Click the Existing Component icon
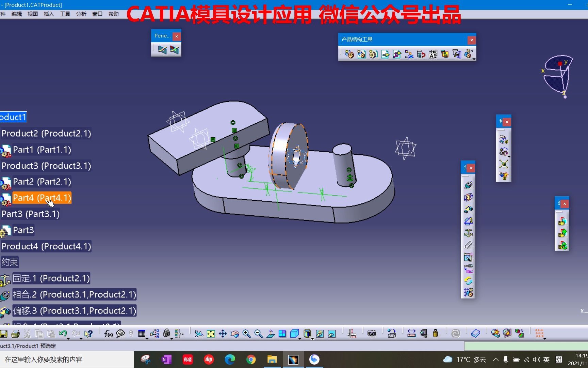 point(385,54)
